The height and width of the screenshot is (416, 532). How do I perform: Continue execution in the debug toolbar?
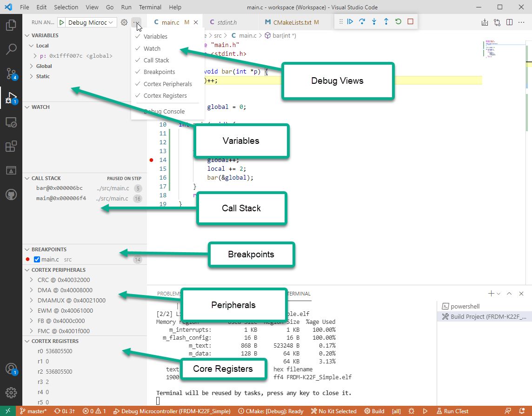coord(350,22)
